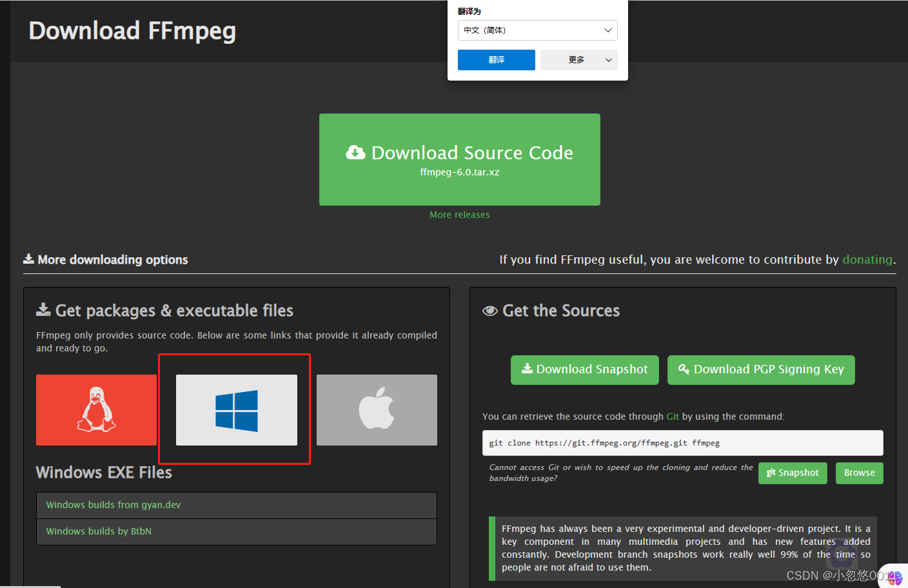Click the Get the Sources heading

551,311
